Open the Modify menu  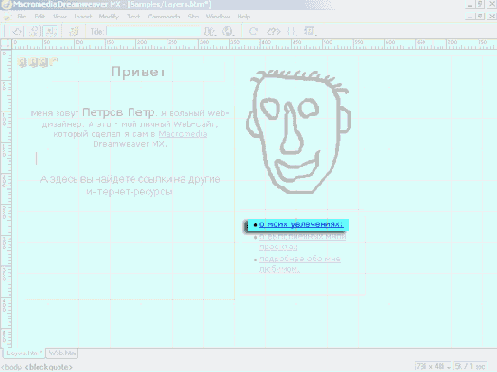click(x=109, y=17)
